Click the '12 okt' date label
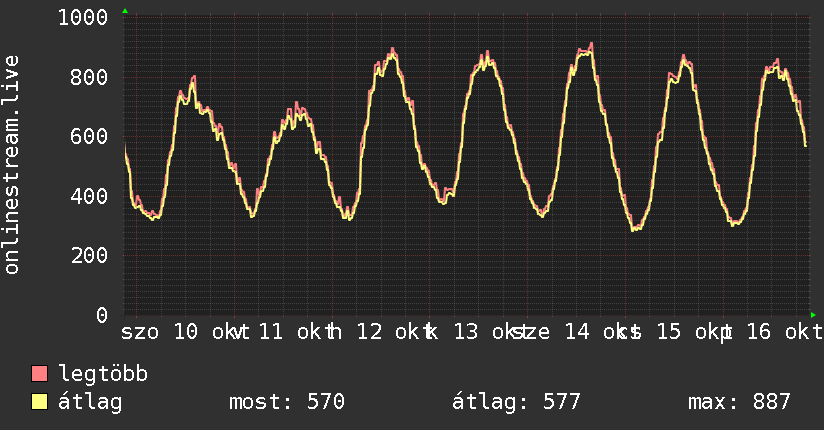The height and width of the screenshot is (430, 824). [x=394, y=332]
